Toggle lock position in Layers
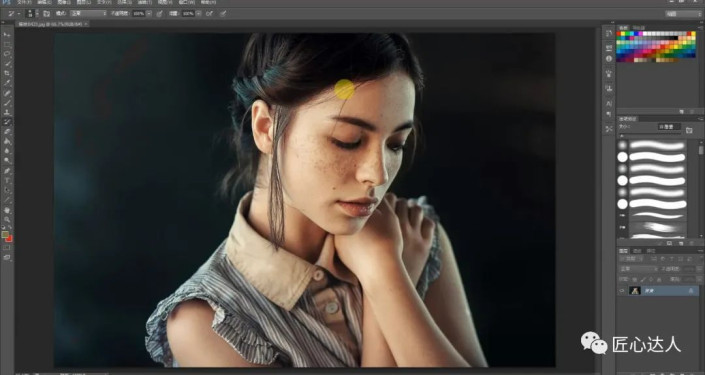The height and width of the screenshot is (375, 705). tap(651, 279)
